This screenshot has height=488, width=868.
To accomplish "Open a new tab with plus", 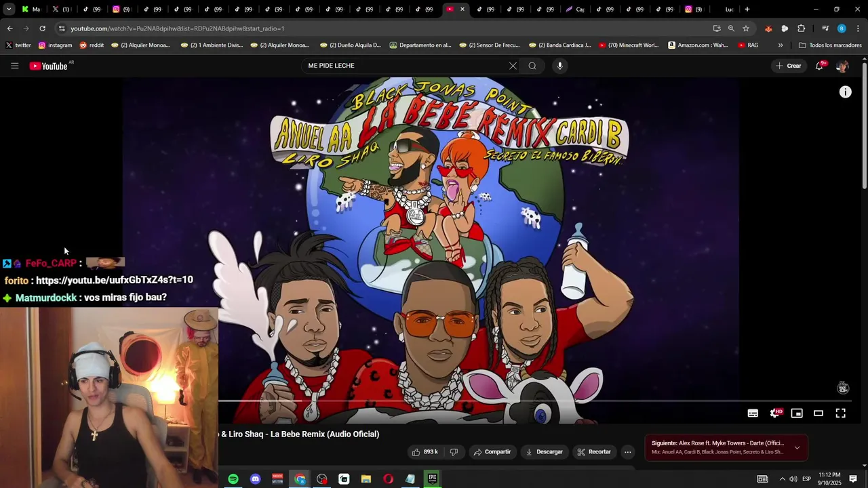I will coord(747,9).
